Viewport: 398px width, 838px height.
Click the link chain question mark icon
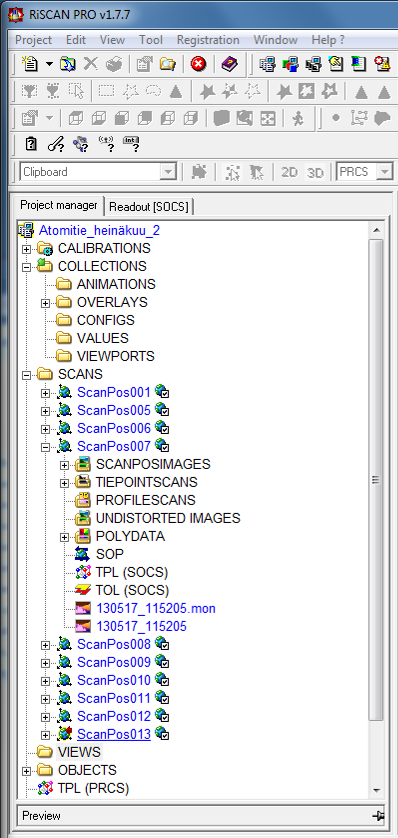pos(56,143)
